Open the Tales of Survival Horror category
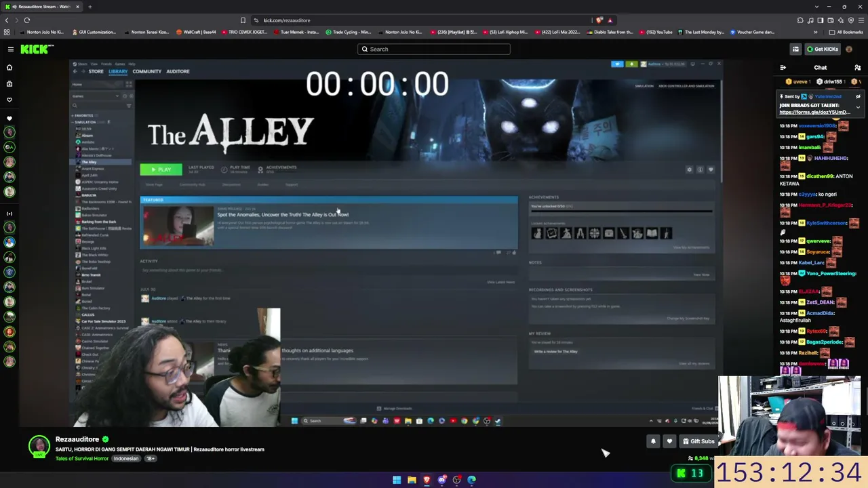 (82, 459)
